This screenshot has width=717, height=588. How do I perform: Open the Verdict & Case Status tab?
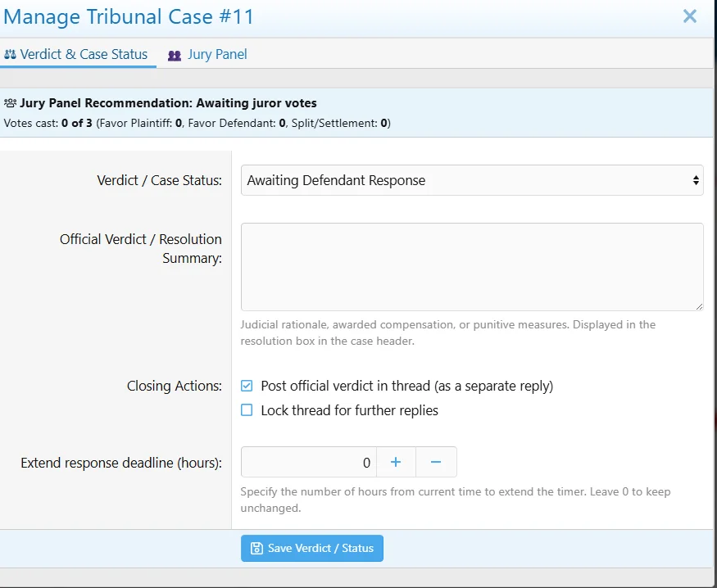(x=76, y=54)
